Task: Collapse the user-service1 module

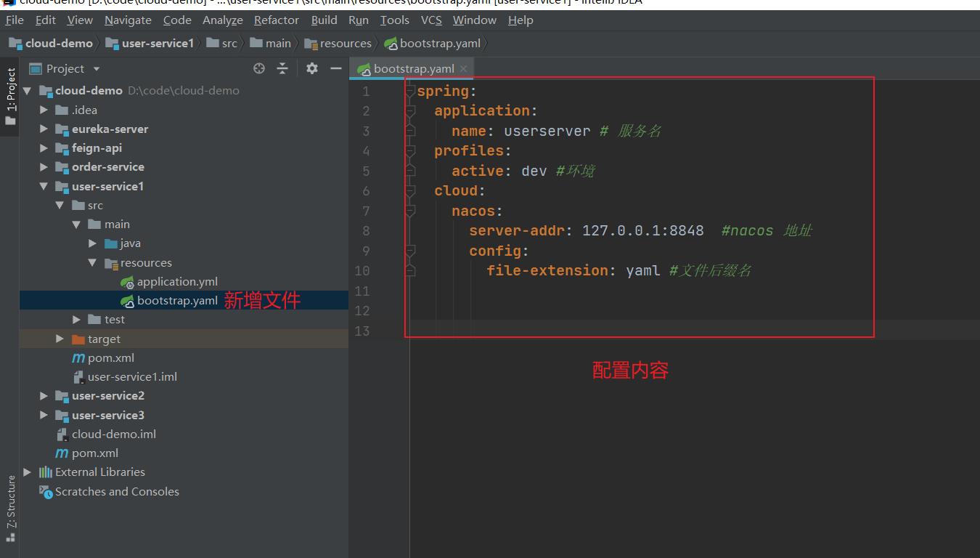Action: coord(44,187)
